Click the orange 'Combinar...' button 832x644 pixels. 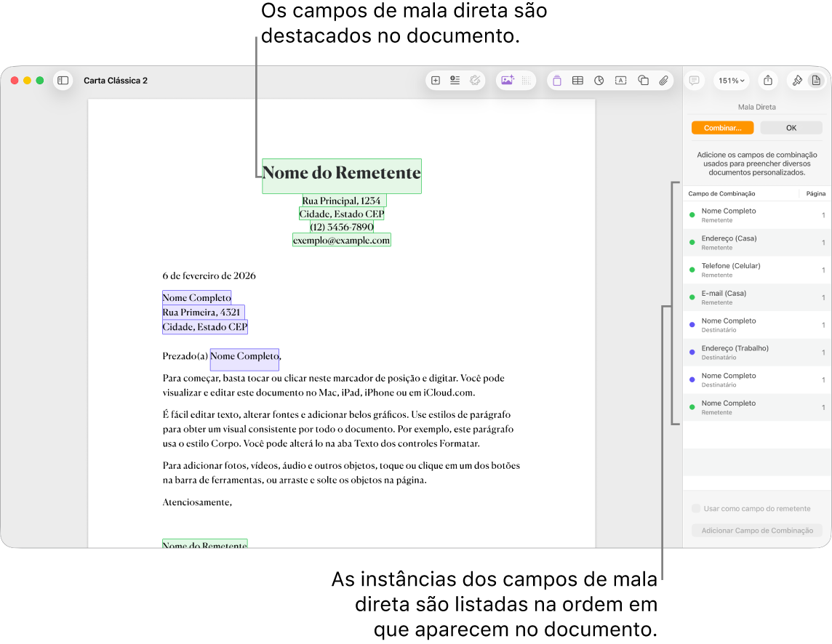[722, 128]
